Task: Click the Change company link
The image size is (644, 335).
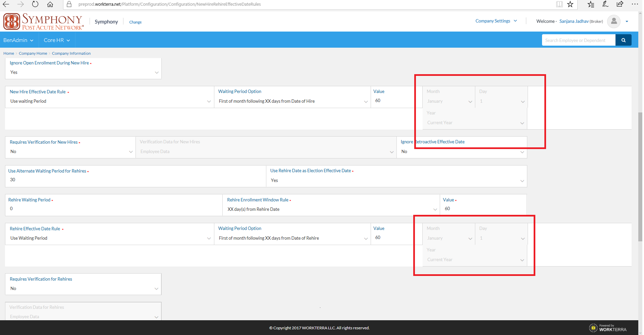Action: pyautogui.click(x=135, y=22)
